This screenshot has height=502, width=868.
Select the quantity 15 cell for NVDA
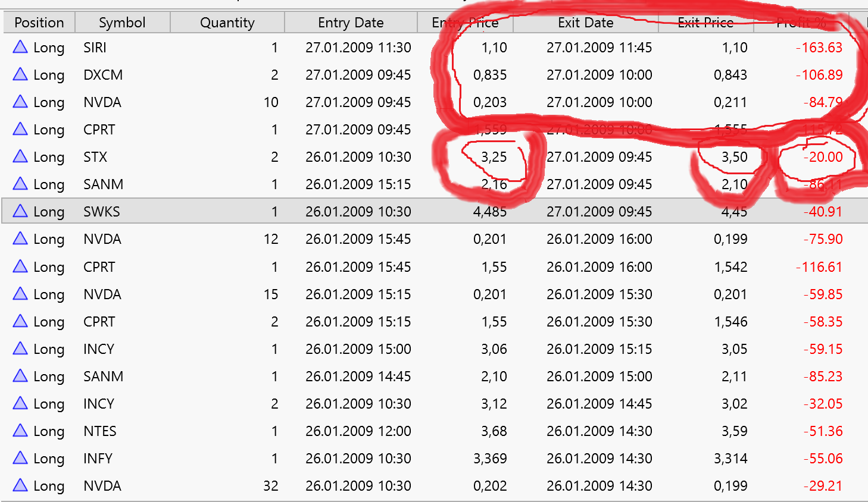271,294
